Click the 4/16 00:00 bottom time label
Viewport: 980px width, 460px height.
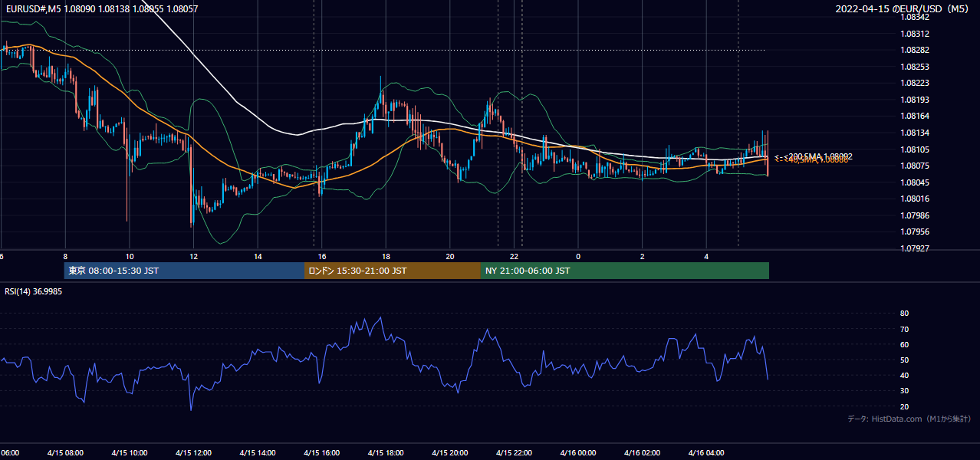click(578, 453)
